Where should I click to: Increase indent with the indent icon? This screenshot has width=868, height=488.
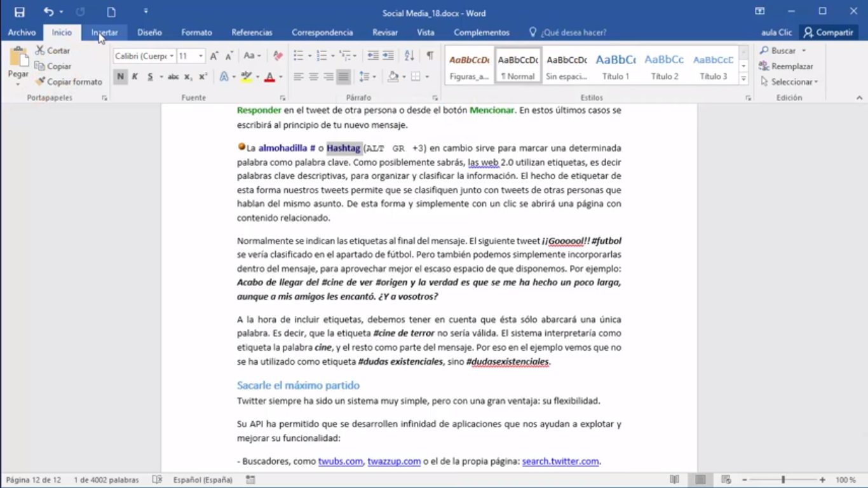tap(388, 56)
